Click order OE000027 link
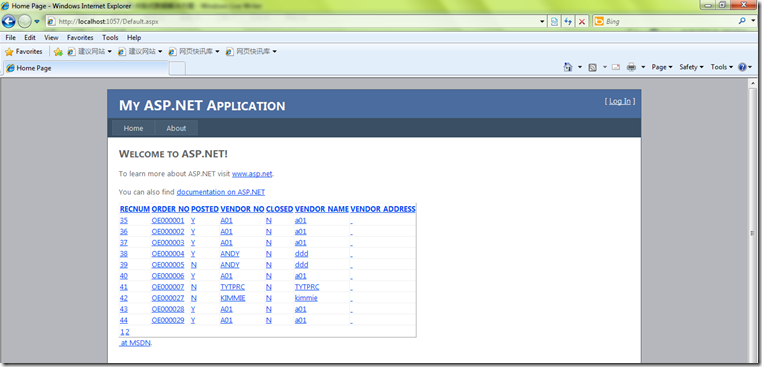Screen dimensions: 762x367 pyautogui.click(x=168, y=298)
